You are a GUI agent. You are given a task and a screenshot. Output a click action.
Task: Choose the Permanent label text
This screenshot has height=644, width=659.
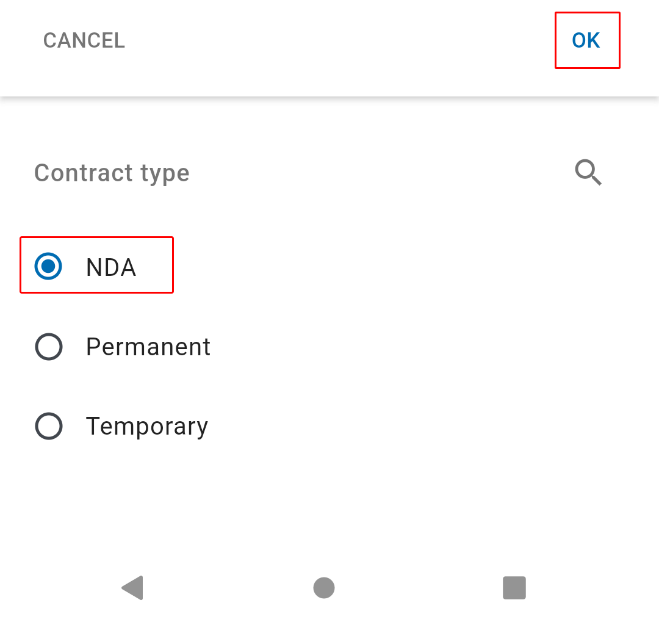(148, 347)
